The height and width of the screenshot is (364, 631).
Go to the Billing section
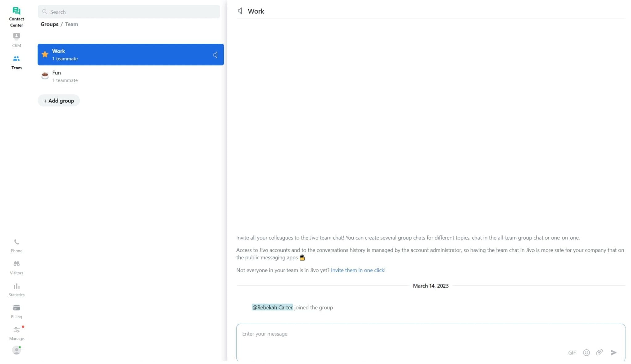coord(16,310)
